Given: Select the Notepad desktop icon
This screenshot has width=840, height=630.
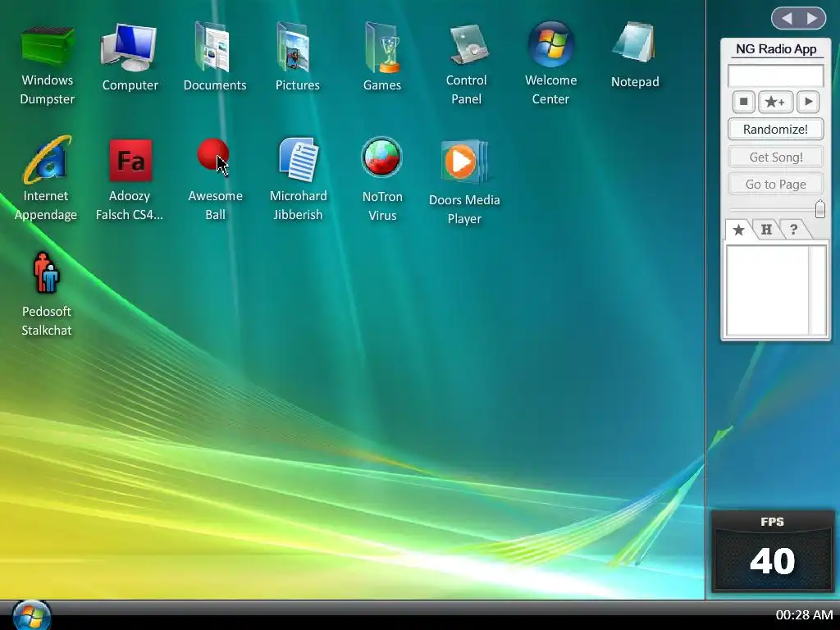Looking at the screenshot, I should point(635,43).
